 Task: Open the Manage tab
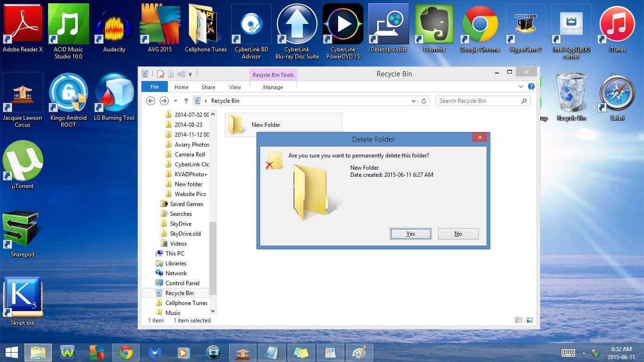[273, 87]
